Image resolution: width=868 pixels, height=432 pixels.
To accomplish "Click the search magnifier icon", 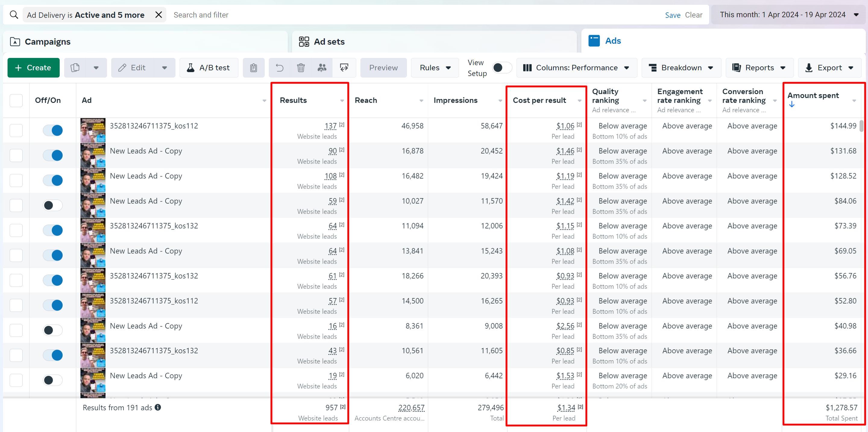I will 14,15.
